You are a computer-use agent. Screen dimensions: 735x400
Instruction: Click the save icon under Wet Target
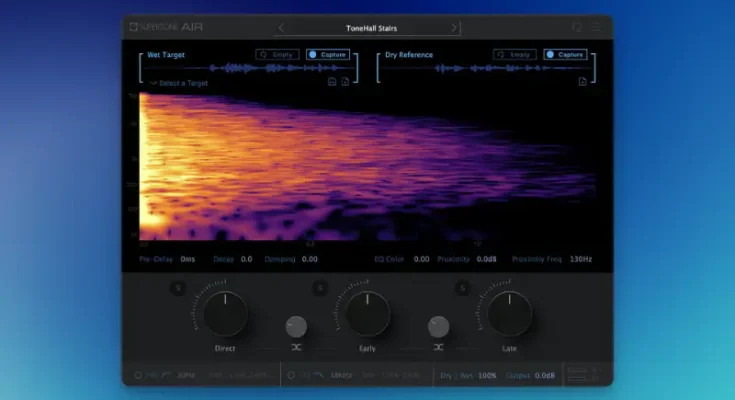tap(330, 82)
